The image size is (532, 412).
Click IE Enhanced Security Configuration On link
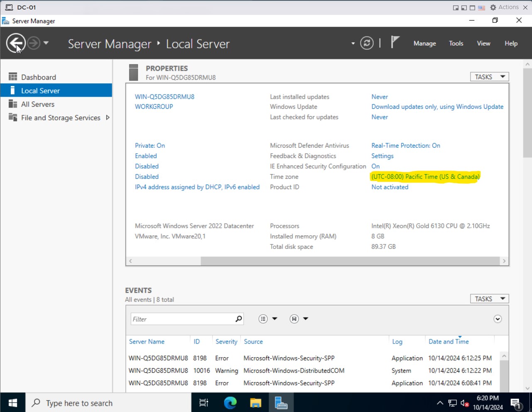click(375, 166)
